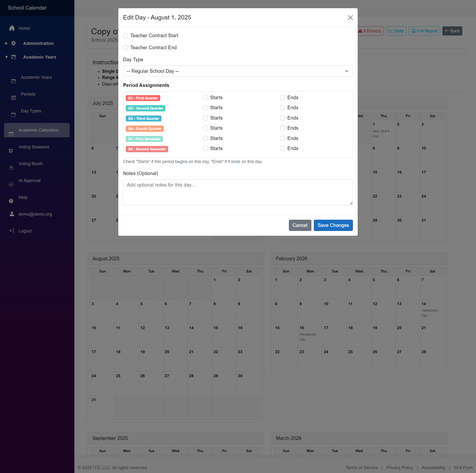
Task: Enable the Teacher Contract Start checkbox
Action: (126, 36)
